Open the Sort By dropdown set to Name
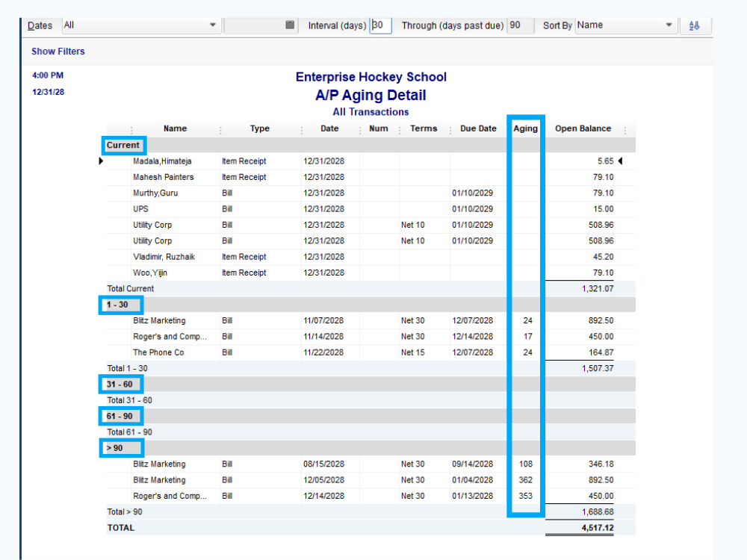 626,25
